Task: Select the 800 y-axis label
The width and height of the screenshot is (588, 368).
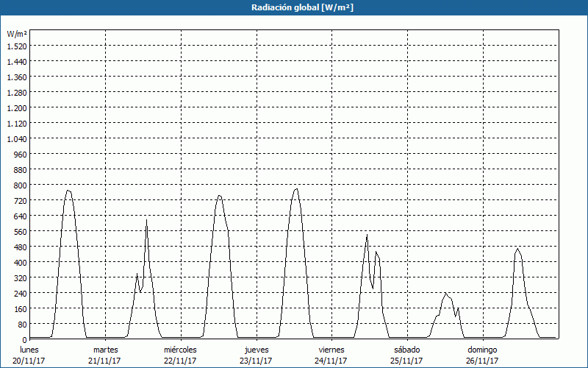Action: [19, 185]
